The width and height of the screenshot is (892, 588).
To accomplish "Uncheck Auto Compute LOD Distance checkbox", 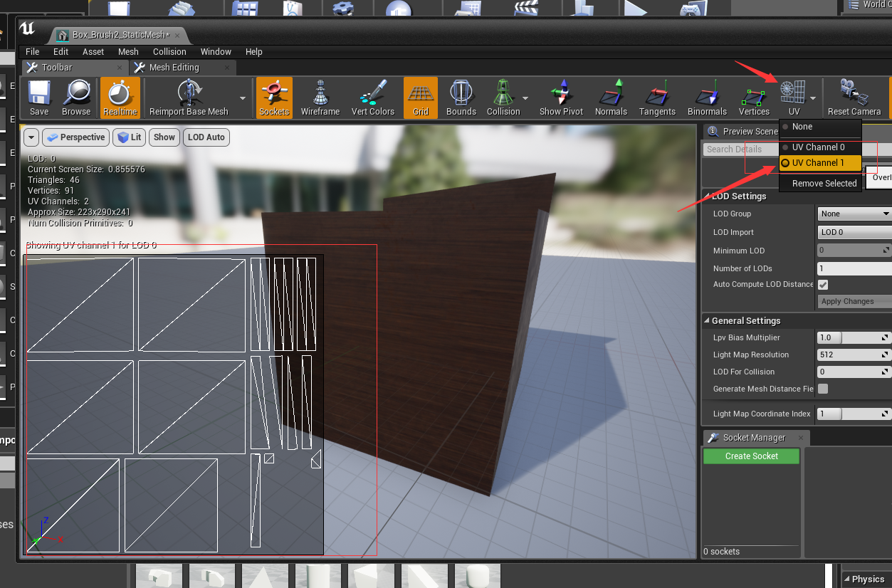I will pyautogui.click(x=823, y=285).
